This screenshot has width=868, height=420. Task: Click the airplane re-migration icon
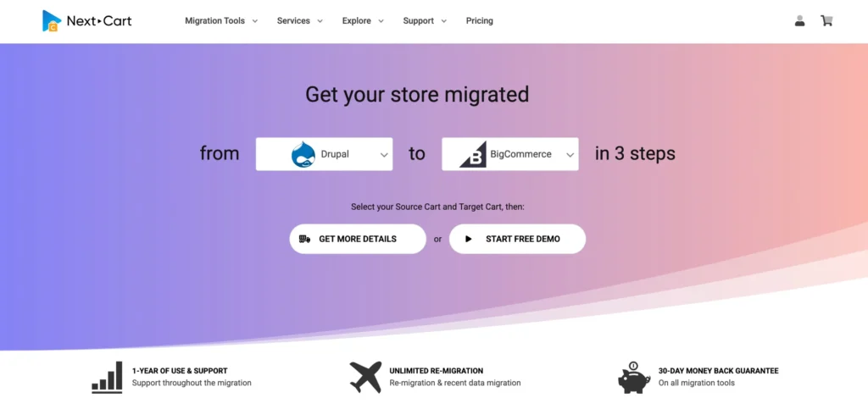pyautogui.click(x=366, y=377)
